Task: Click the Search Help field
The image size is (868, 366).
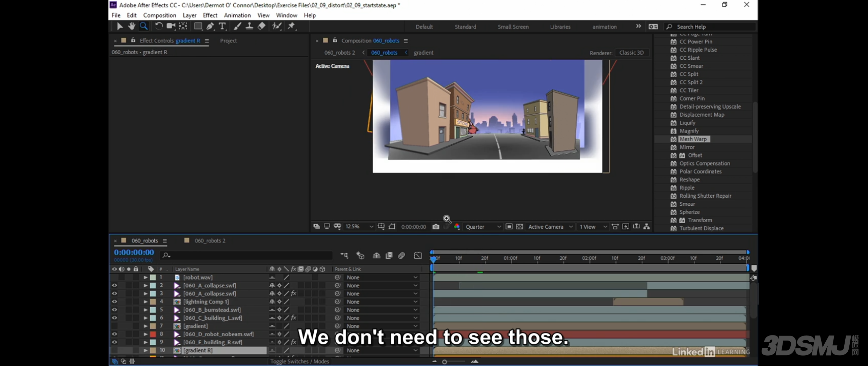Action: tap(710, 27)
